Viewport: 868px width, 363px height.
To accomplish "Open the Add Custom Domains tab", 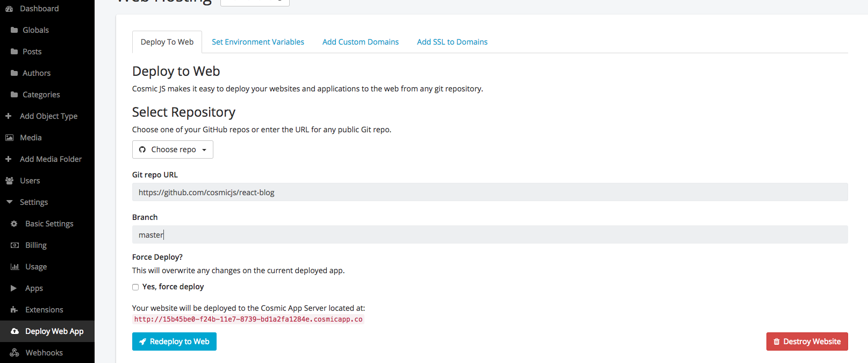I will (361, 42).
